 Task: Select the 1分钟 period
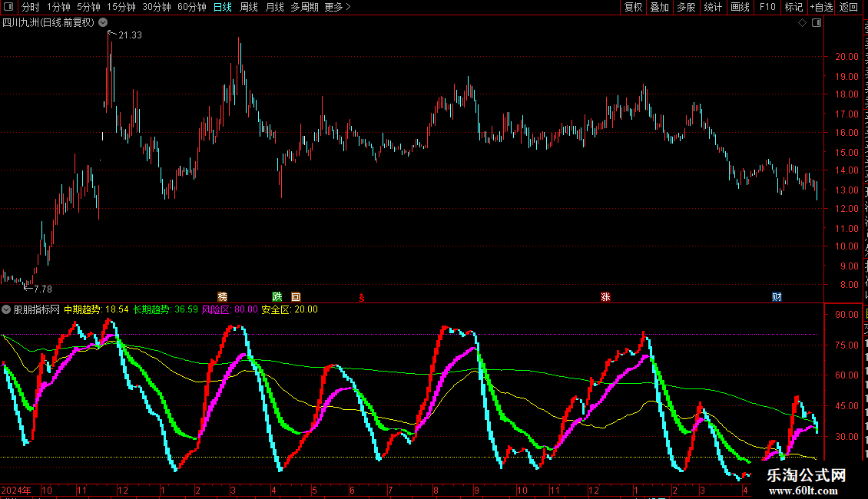pyautogui.click(x=58, y=7)
